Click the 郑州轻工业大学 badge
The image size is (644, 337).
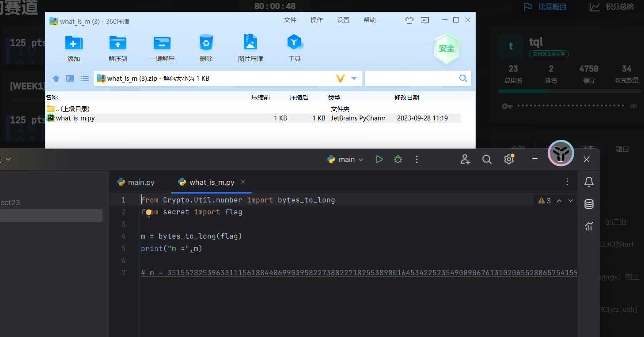click(x=549, y=54)
